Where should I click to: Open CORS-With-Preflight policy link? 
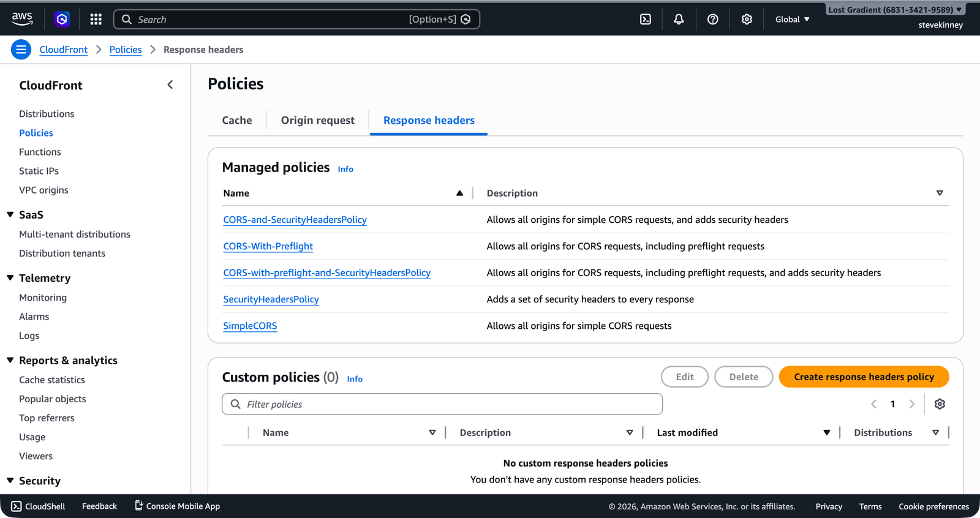[268, 246]
